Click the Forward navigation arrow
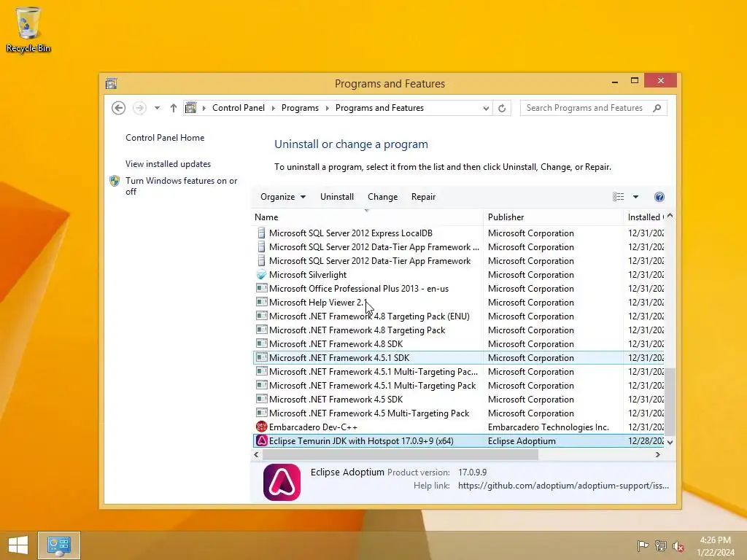The height and width of the screenshot is (560, 747). [139, 108]
